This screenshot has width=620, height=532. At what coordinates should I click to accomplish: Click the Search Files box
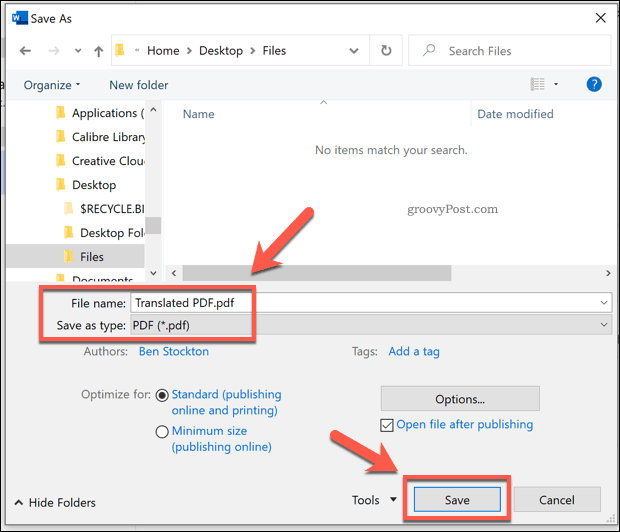(510, 51)
